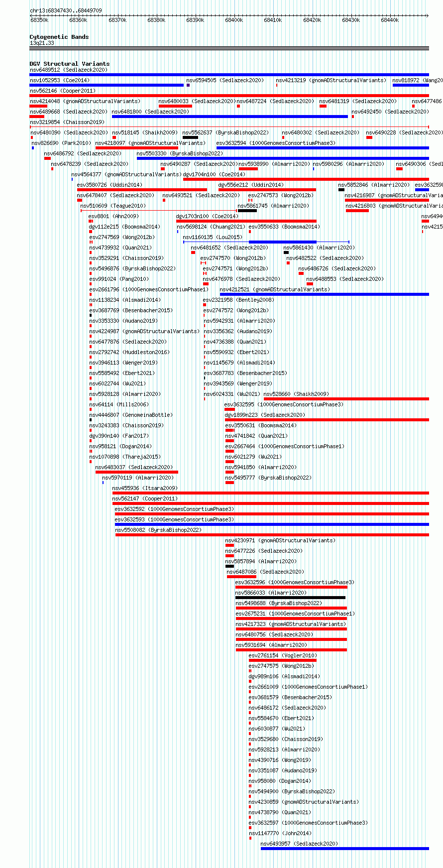The height and width of the screenshot is (868, 443).
Task: Click nsv4446807 (GenomeinaBottle) label
Action: click(131, 415)
